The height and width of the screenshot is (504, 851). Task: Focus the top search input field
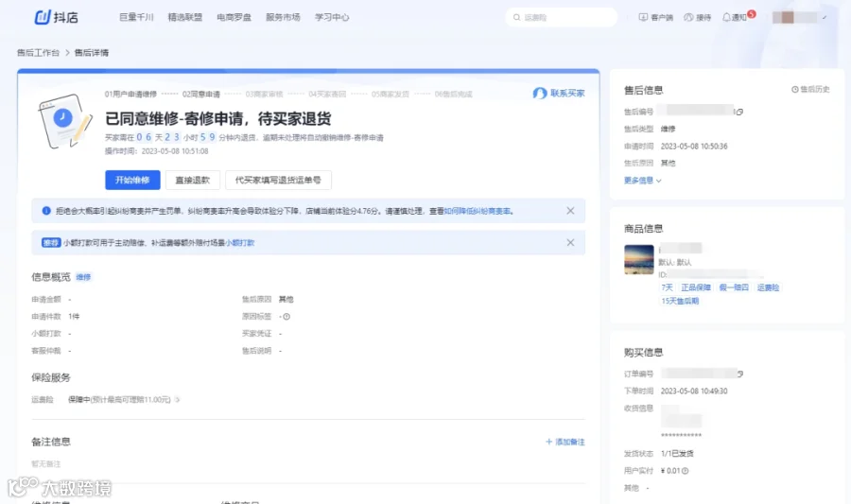[561, 17]
